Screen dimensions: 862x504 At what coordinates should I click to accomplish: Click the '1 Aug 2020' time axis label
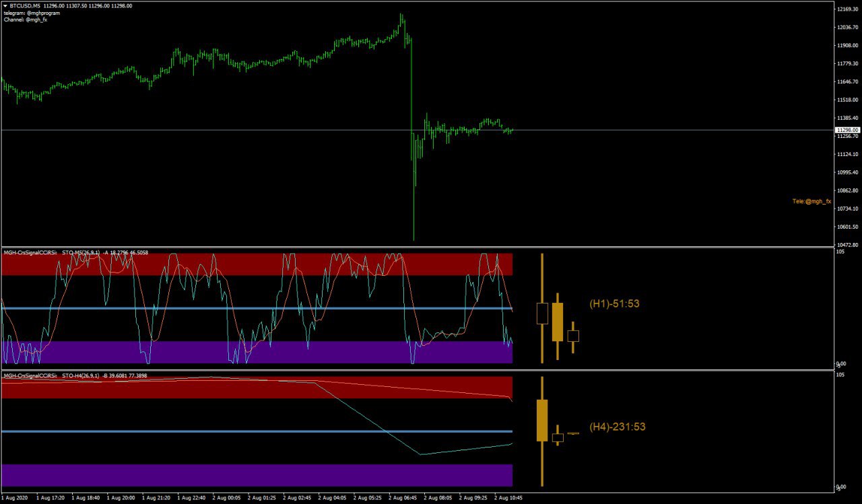(15, 499)
